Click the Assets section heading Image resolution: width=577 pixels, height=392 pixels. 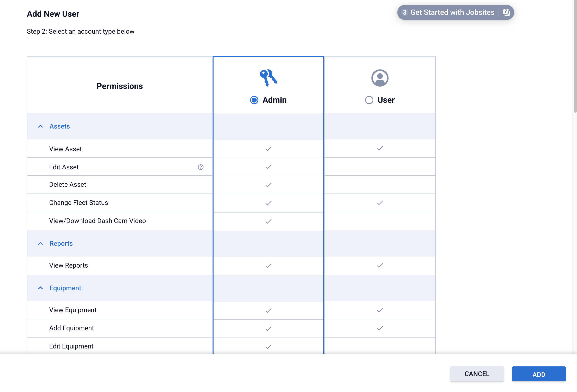60,126
